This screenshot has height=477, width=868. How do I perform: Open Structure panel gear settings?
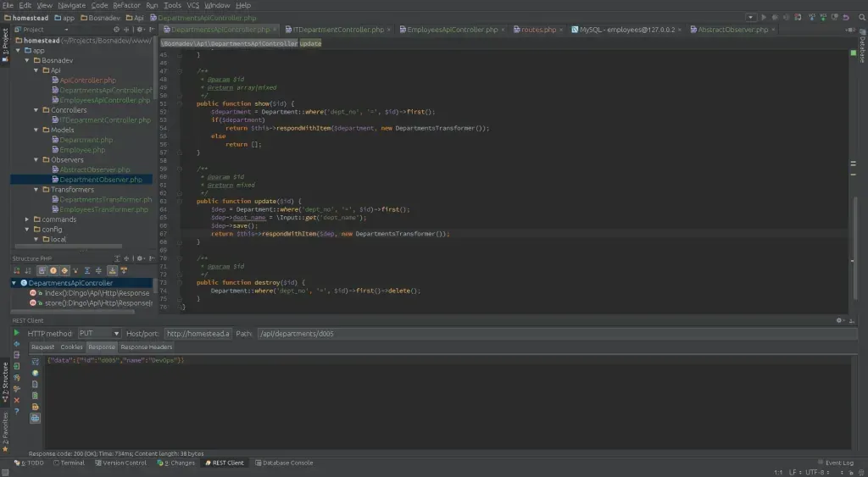click(x=140, y=258)
